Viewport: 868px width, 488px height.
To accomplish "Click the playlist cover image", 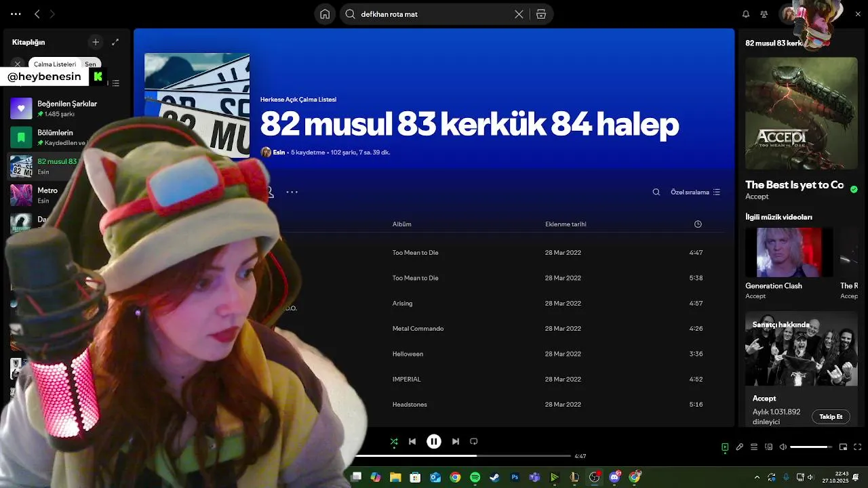I will (197, 105).
